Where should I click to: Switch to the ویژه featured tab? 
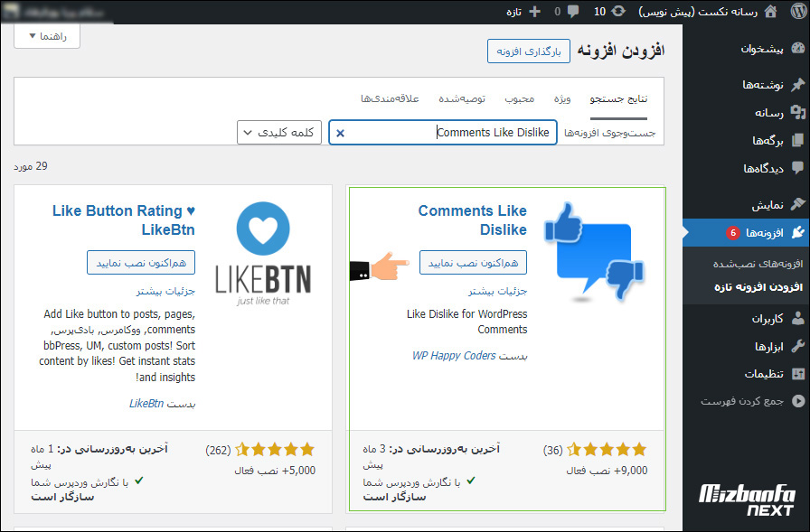(562, 98)
